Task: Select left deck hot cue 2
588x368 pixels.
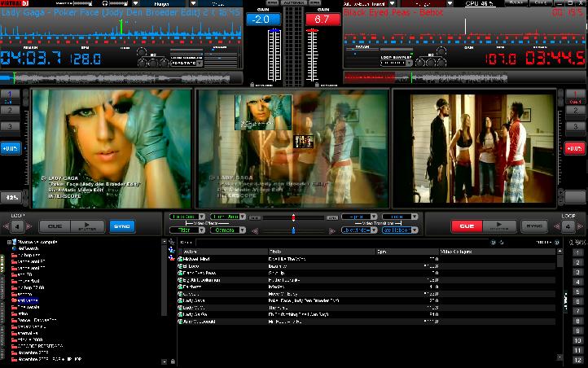Action: (x=10, y=110)
